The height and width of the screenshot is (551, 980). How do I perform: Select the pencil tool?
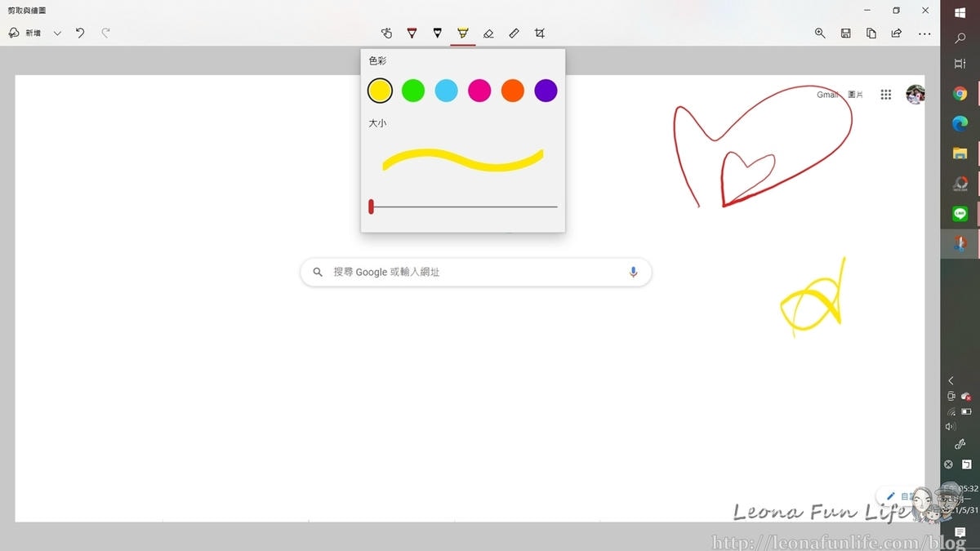click(x=438, y=33)
